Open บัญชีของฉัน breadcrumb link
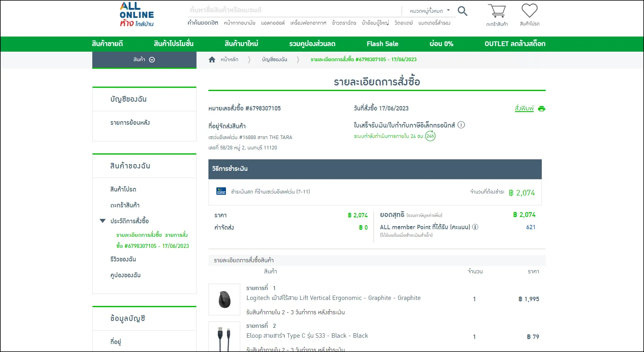 (274, 60)
